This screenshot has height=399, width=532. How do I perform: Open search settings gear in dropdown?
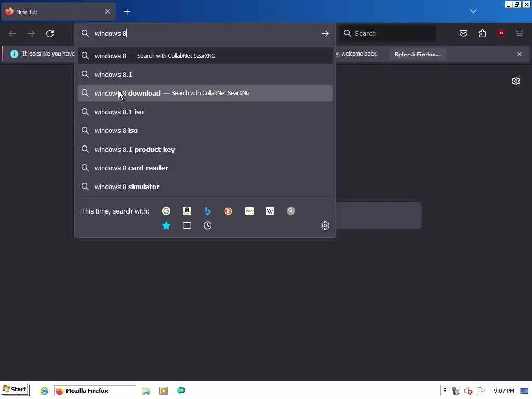click(x=325, y=225)
